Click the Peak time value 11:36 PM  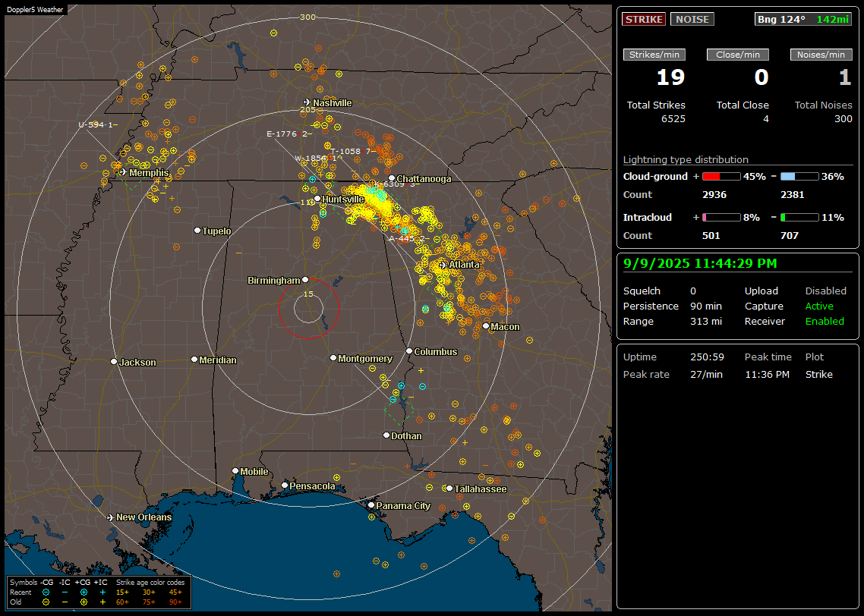point(767,374)
